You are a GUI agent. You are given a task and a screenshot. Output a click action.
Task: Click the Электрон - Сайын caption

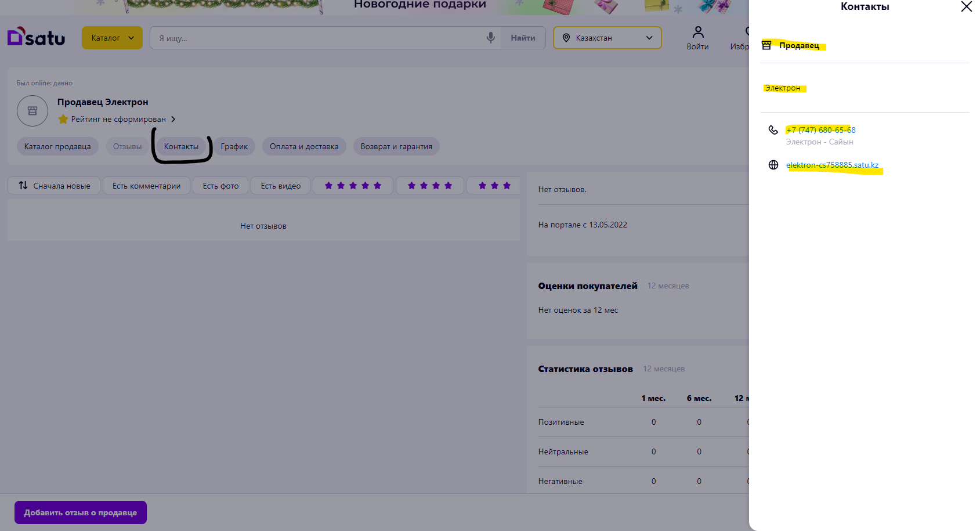[x=819, y=142]
